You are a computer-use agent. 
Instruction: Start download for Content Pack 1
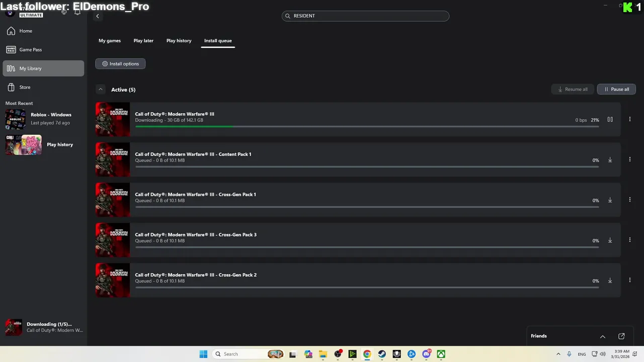coord(610,160)
